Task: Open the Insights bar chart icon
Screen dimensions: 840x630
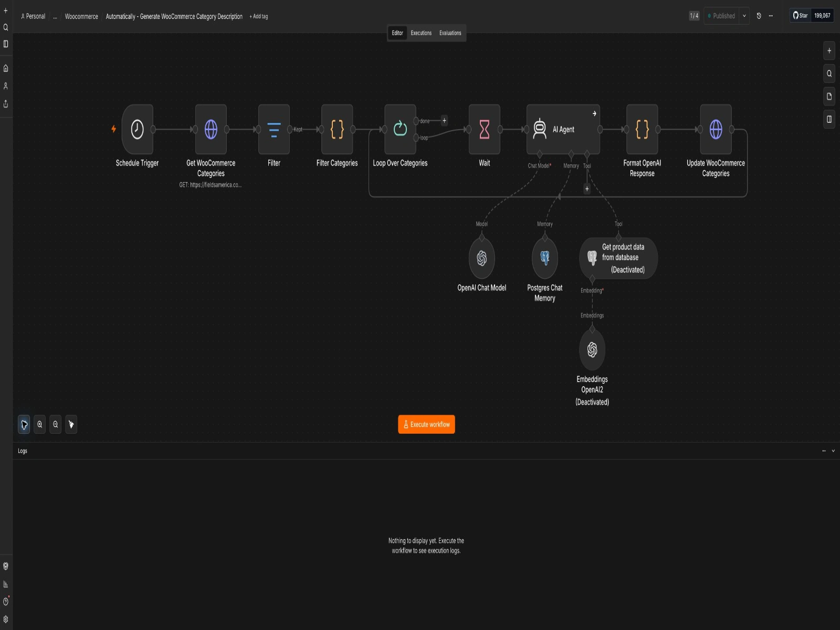Action: coord(6,584)
